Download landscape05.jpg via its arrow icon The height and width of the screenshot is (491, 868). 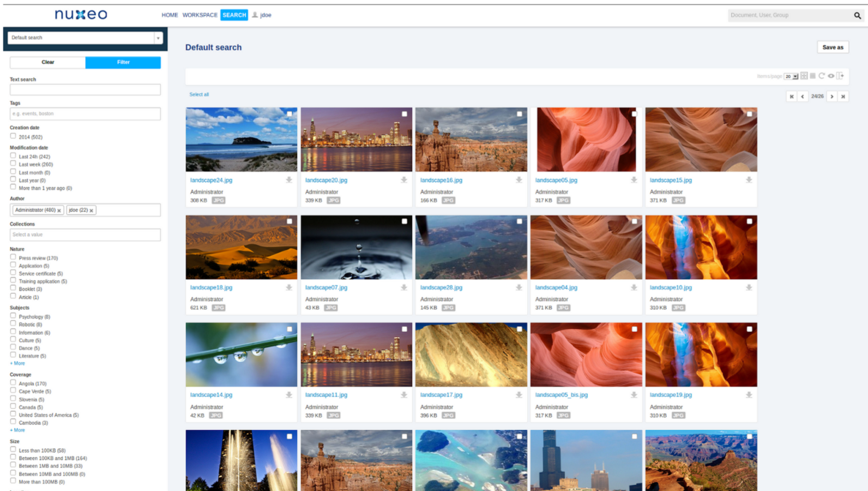click(634, 180)
